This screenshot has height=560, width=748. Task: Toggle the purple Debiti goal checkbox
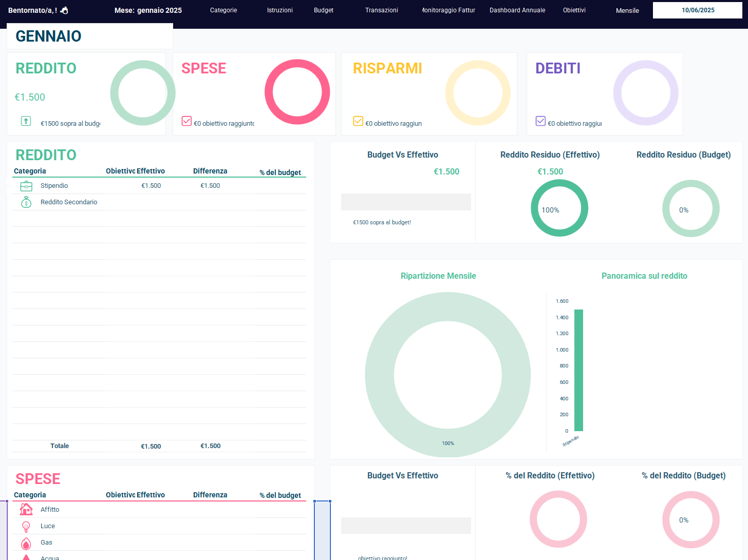click(x=540, y=121)
